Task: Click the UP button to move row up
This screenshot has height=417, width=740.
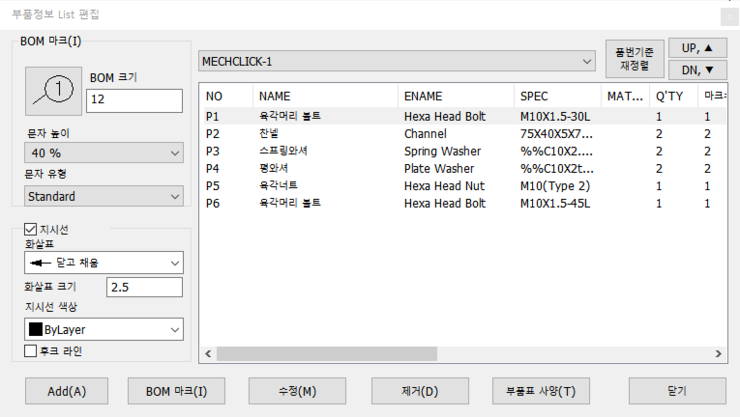Action: [698, 48]
